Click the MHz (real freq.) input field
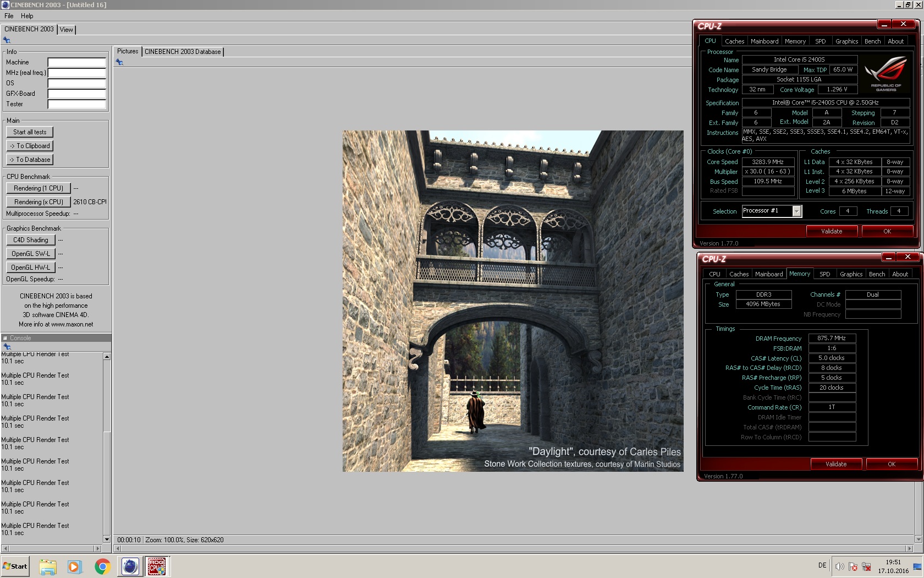Viewport: 924px width, 578px height. [77, 73]
